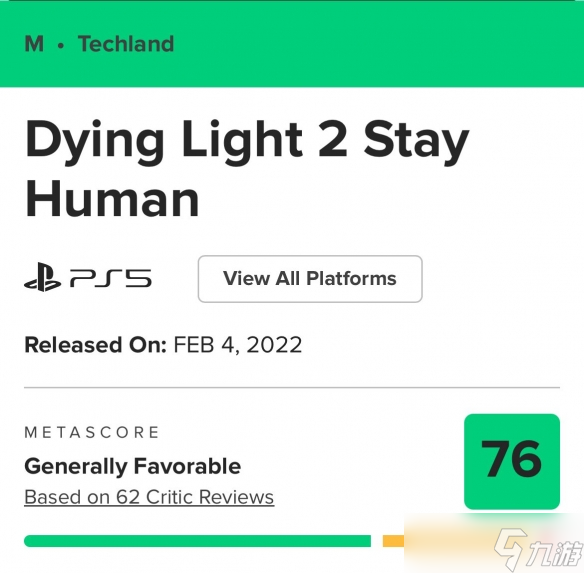Click the horizontal divider above Metascore
This screenshot has width=584, height=573.
pyautogui.click(x=292, y=387)
